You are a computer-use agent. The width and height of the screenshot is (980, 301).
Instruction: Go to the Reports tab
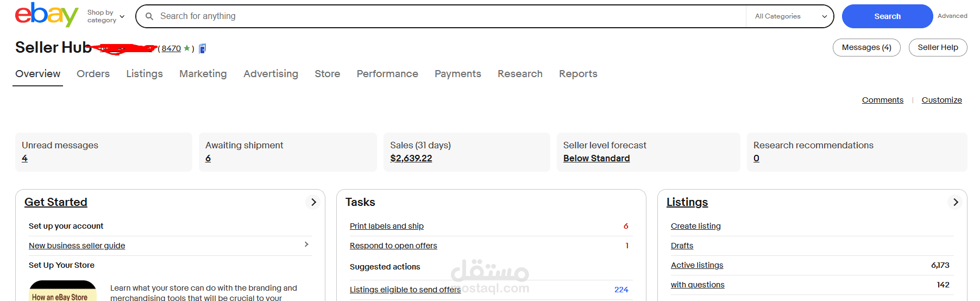click(x=578, y=74)
